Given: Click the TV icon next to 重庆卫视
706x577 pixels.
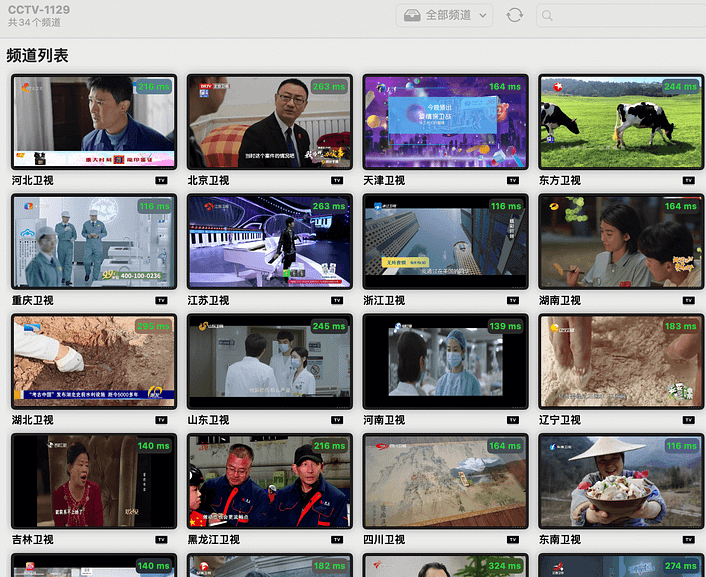Looking at the screenshot, I should (161, 300).
